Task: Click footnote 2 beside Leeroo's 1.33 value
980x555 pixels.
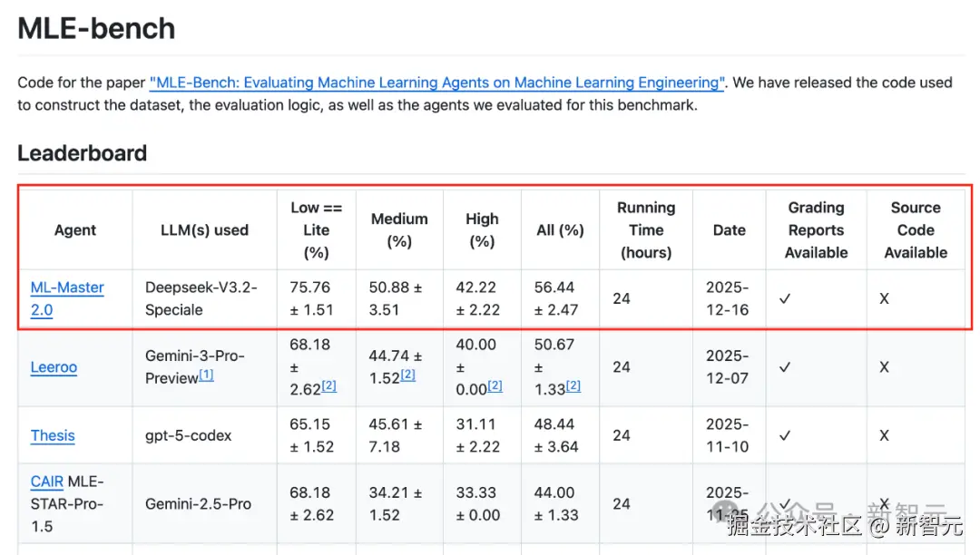Action: [573, 385]
